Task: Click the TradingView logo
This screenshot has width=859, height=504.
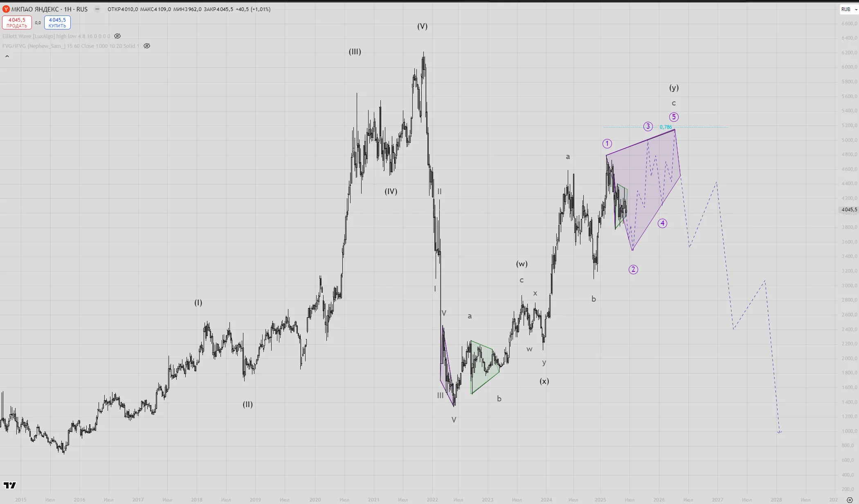Action: [x=10, y=485]
